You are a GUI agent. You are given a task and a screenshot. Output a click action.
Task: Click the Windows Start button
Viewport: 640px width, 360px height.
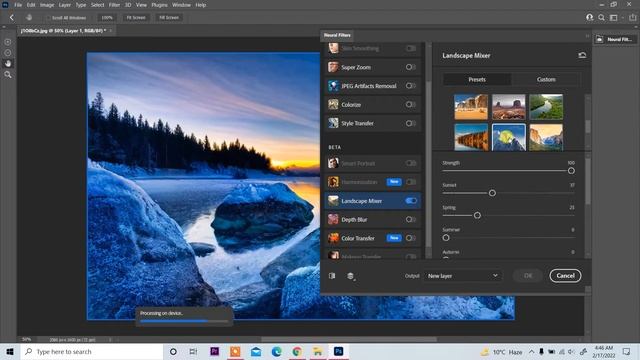(x=10, y=351)
